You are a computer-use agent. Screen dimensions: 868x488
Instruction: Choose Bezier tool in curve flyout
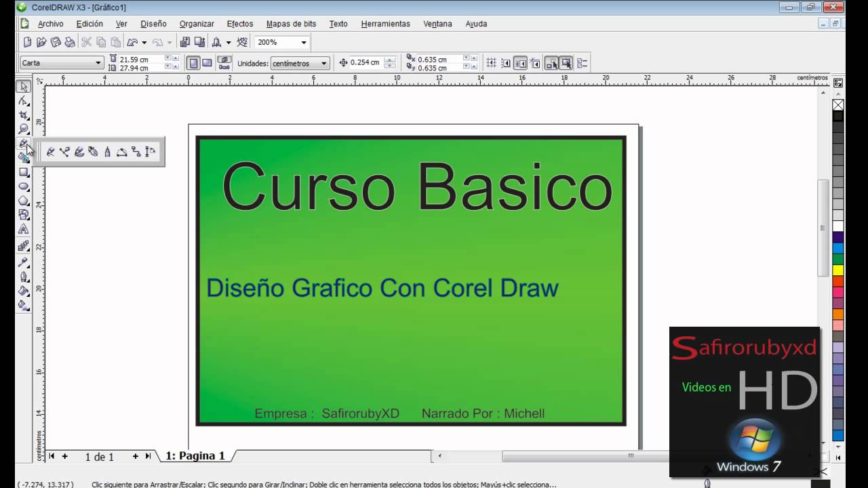pyautogui.click(x=64, y=152)
